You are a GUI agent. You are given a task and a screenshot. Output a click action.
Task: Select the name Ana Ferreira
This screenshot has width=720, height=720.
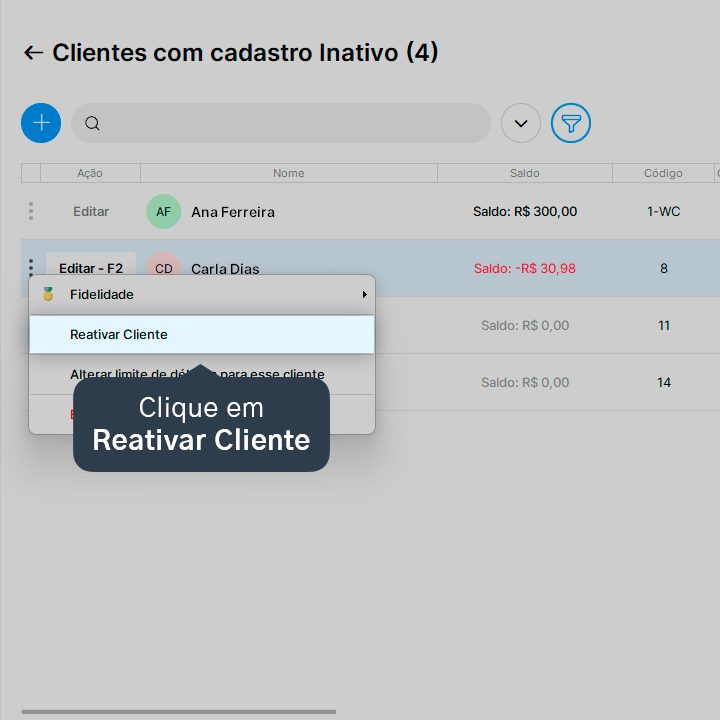233,212
